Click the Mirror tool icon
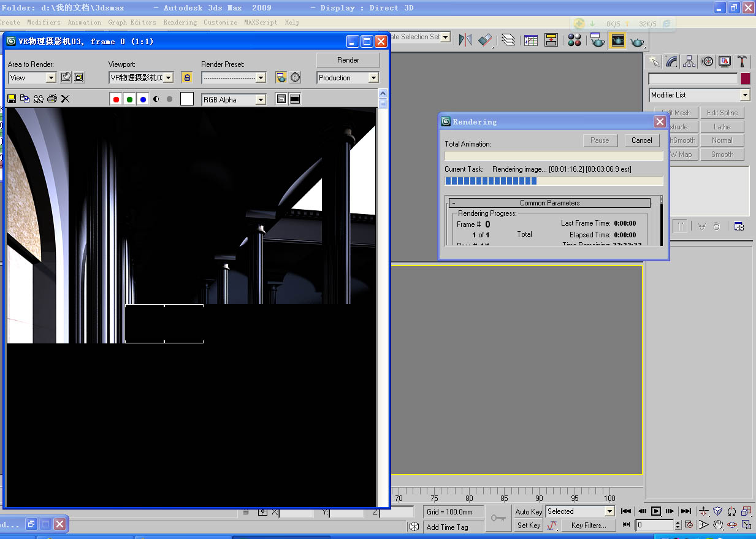This screenshot has width=756, height=539. (x=465, y=40)
